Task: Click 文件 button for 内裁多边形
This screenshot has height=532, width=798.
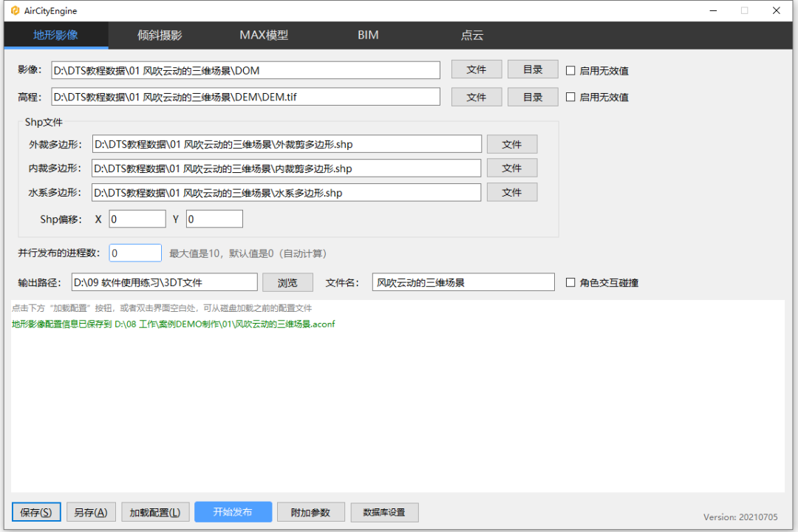Action: pyautogui.click(x=511, y=168)
